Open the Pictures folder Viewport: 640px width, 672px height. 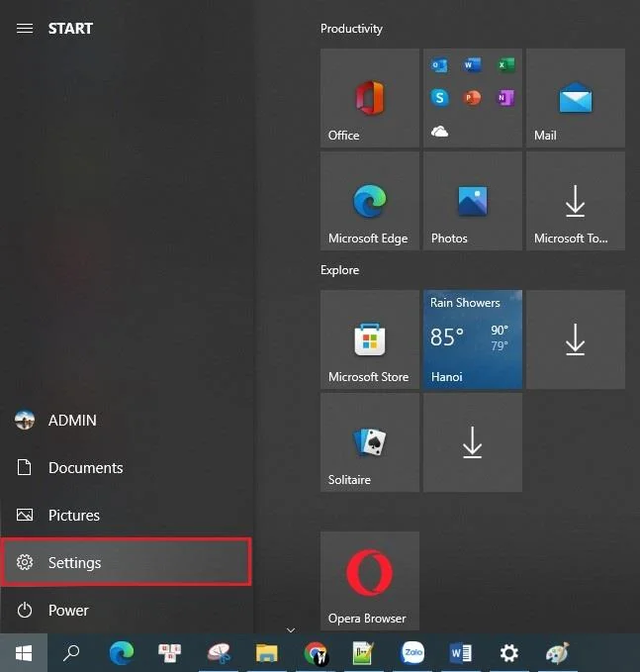coord(127,515)
